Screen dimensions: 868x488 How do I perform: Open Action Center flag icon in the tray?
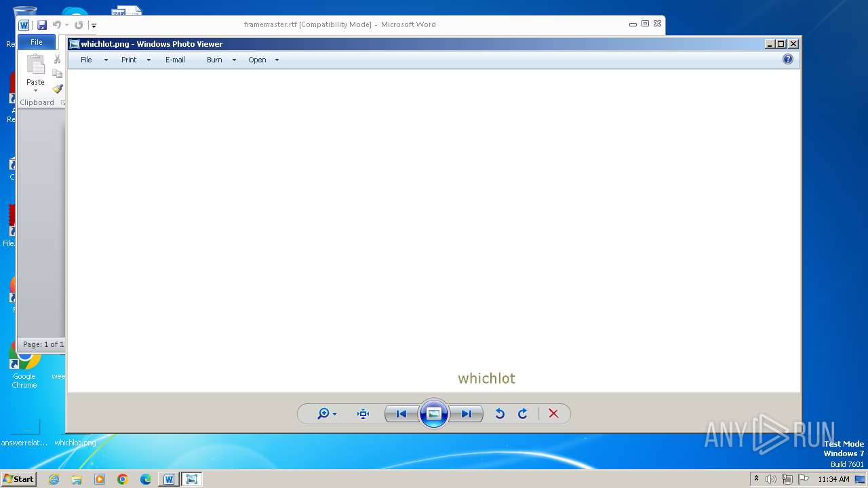(804, 479)
